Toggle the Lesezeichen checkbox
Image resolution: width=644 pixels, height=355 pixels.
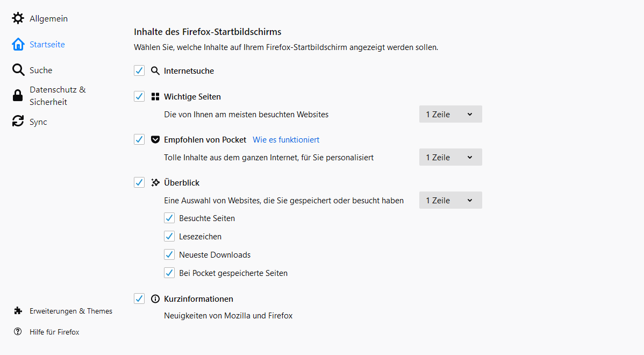coord(169,237)
